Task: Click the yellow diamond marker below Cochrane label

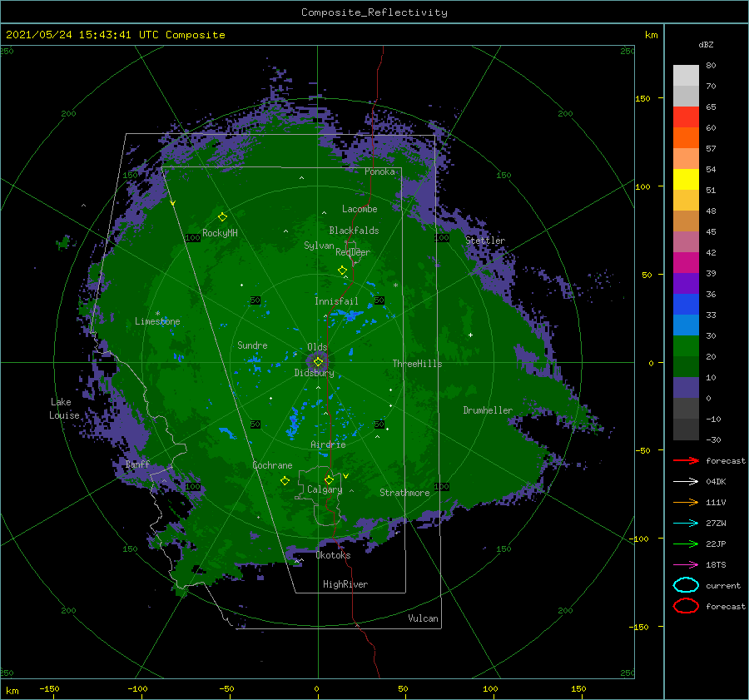Action: 285,481
